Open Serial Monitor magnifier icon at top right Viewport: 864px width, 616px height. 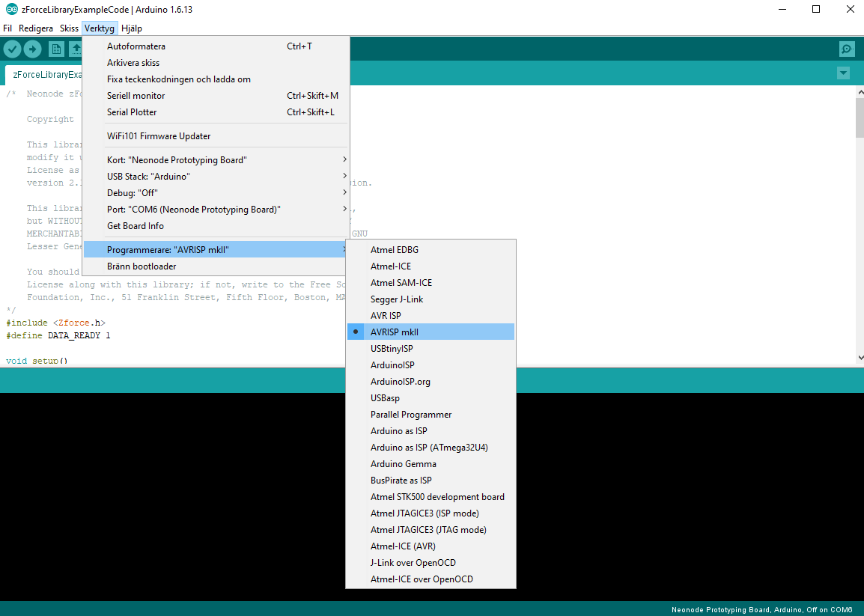coord(846,49)
